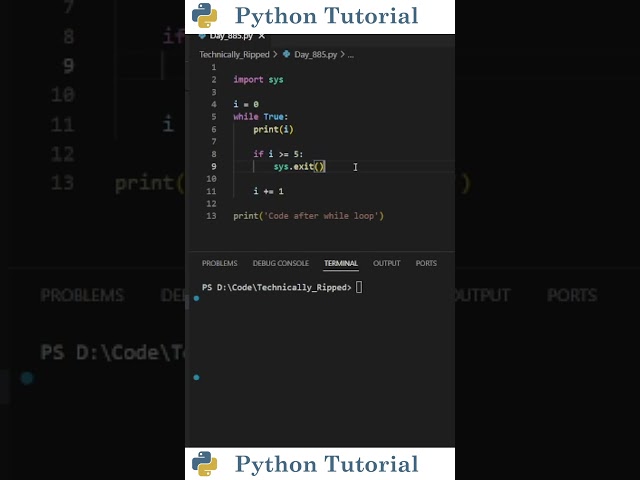
Task: Click the 'print(i)' line
Action: click(x=273, y=129)
